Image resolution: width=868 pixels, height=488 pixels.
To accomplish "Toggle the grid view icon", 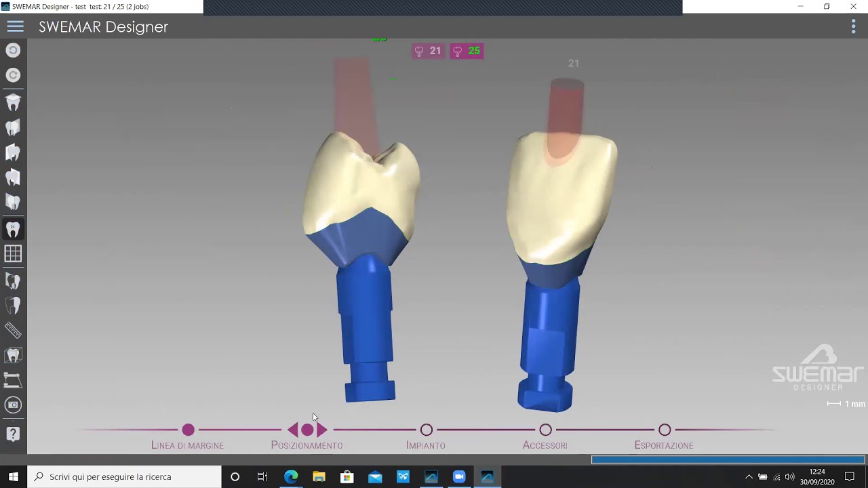I will point(13,253).
